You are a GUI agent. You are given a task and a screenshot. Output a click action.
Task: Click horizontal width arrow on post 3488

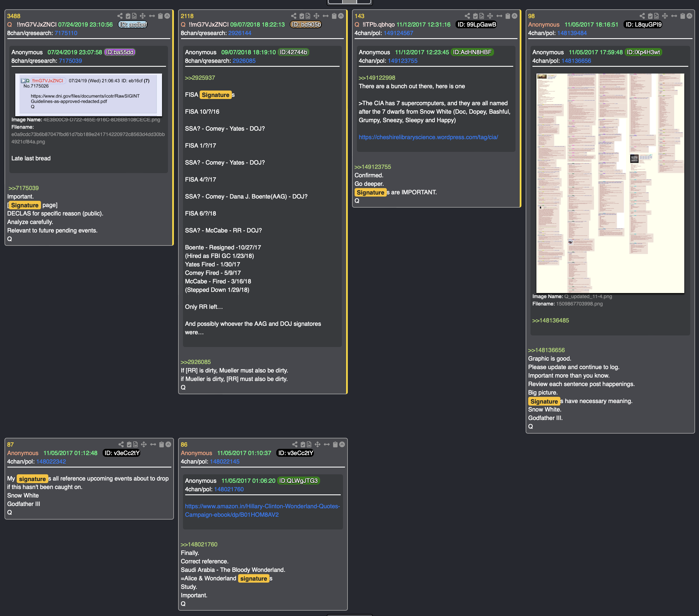click(152, 16)
